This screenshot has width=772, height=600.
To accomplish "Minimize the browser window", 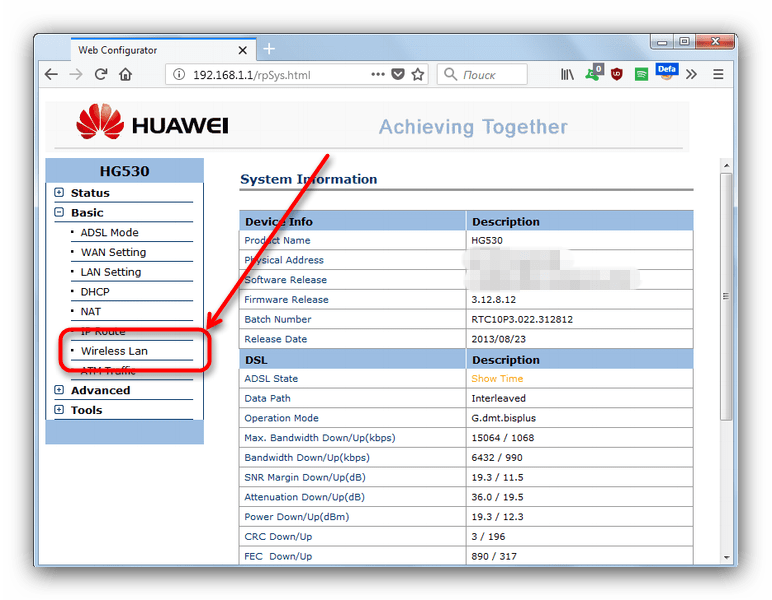I will tap(662, 42).
